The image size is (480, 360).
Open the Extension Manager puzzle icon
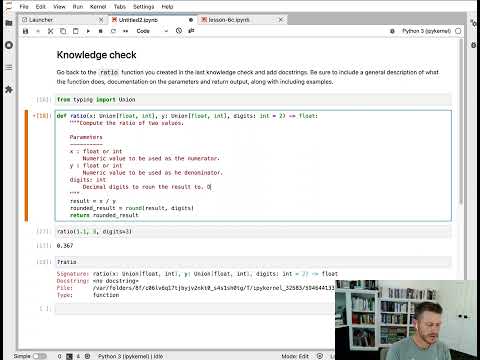tap(9, 89)
